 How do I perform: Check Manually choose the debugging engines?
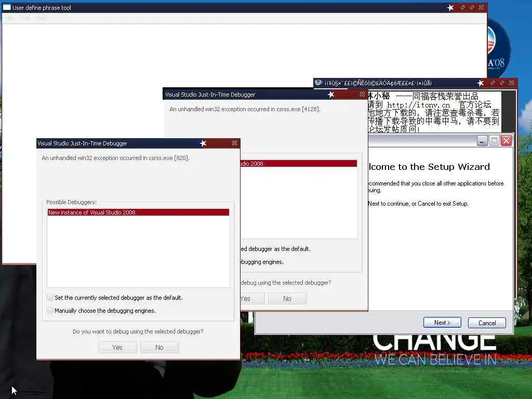tap(50, 311)
